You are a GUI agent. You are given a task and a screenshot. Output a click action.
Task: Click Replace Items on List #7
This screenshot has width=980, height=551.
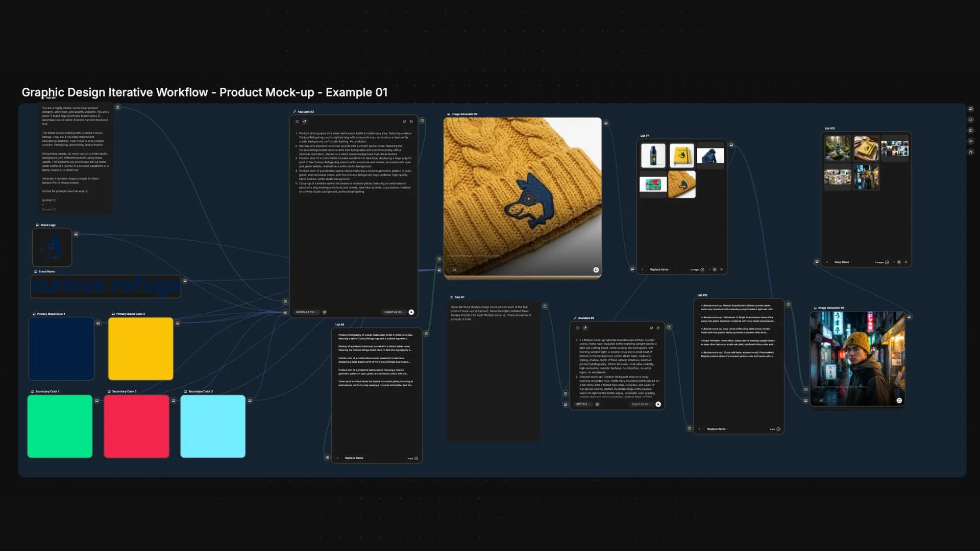pyautogui.click(x=660, y=269)
